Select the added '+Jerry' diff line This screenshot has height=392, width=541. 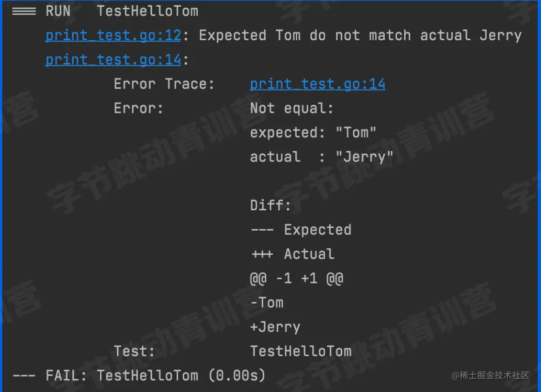tap(275, 327)
